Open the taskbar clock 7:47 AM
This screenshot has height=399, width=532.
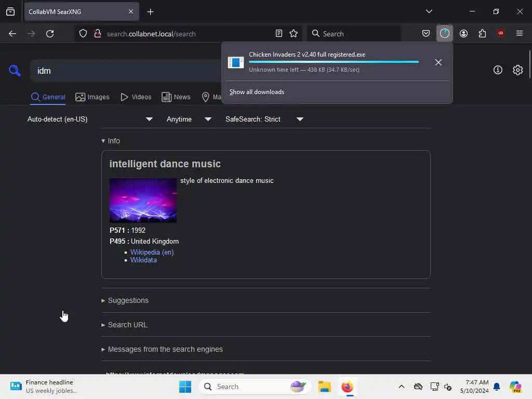[474, 387]
